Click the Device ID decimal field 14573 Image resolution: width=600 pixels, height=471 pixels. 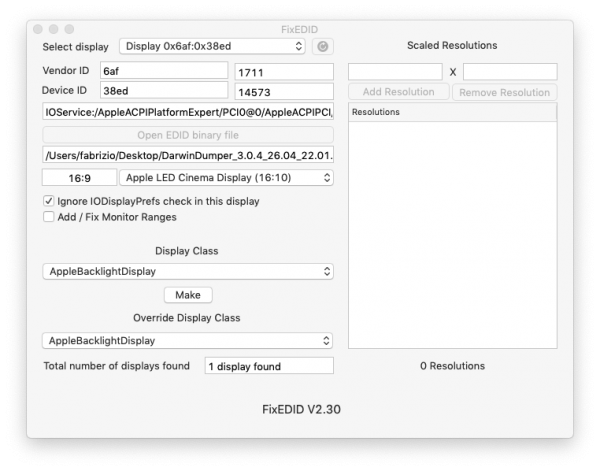284,92
